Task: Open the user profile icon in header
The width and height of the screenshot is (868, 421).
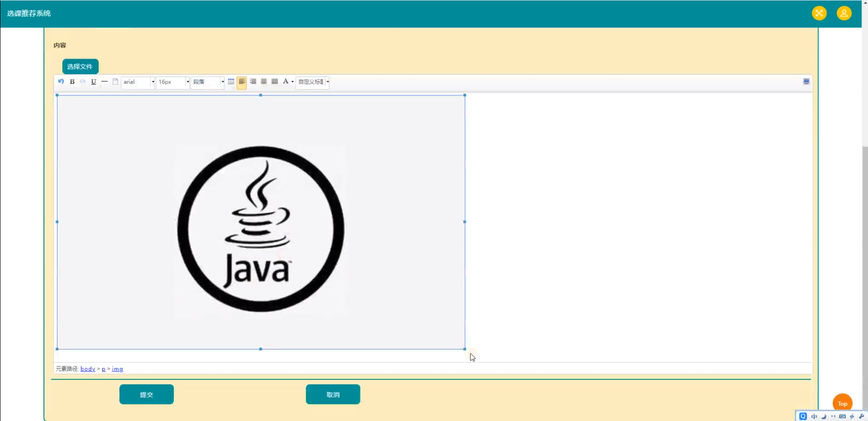Action: (844, 13)
